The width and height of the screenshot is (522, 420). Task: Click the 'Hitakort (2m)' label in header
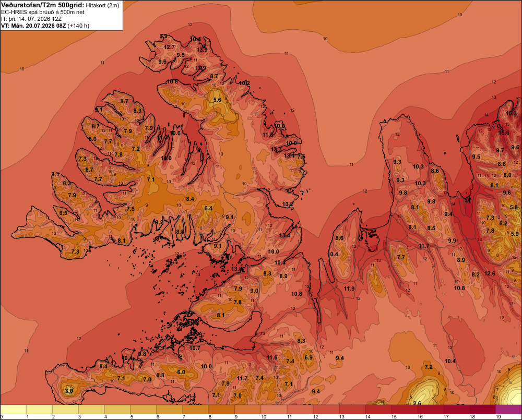tap(102, 5)
